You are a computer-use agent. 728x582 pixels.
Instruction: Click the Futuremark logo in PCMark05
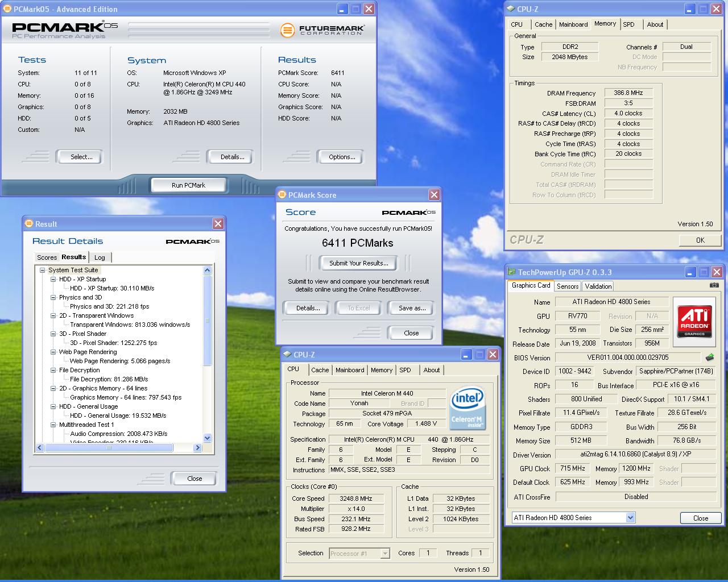[322, 30]
